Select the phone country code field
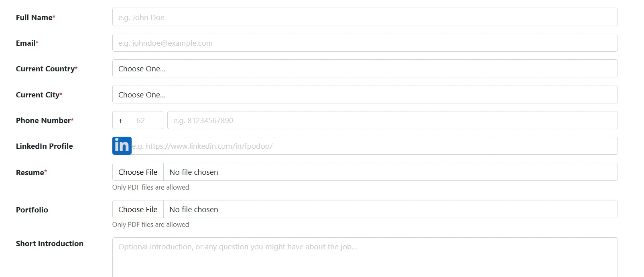 click(138, 120)
